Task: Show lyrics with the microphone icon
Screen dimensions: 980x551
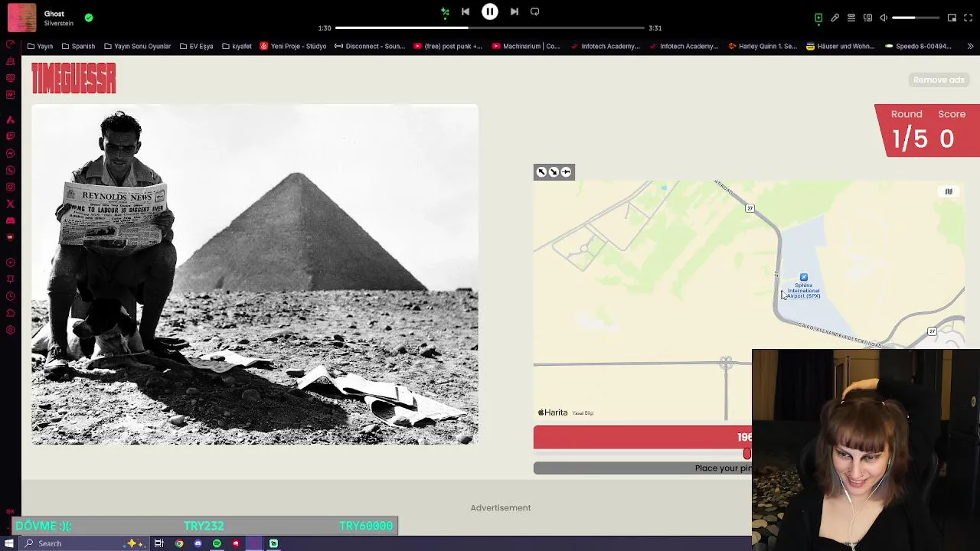Action: 835,18
